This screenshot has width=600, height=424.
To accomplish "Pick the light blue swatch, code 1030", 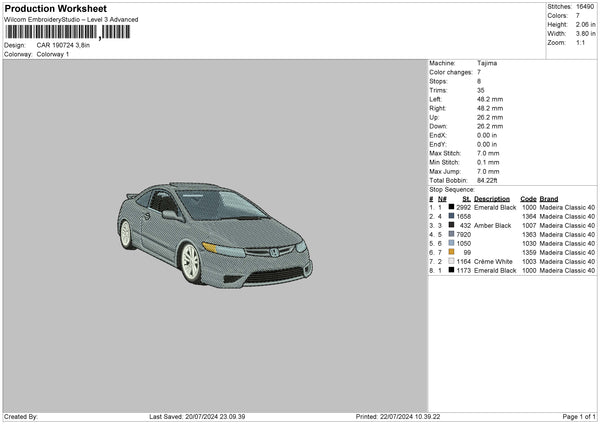I will point(452,243).
